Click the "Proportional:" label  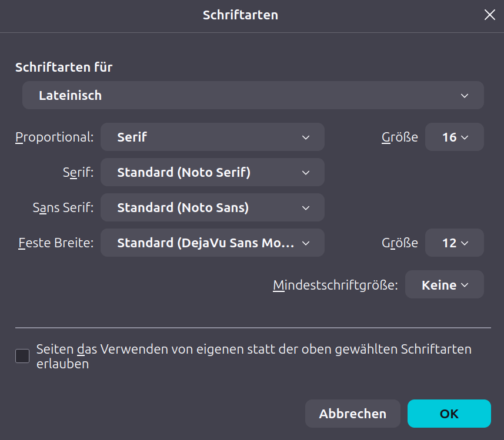tap(54, 137)
